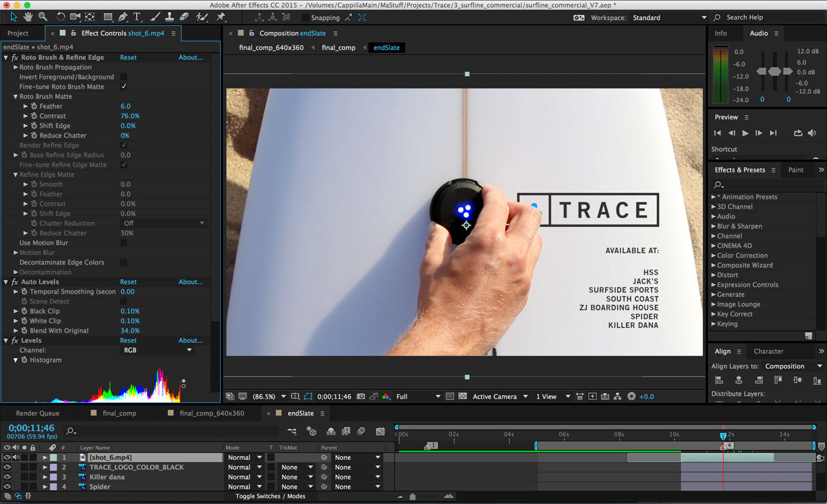The width and height of the screenshot is (827, 504).
Task: Open About for the Levels effect
Action: [x=191, y=341]
